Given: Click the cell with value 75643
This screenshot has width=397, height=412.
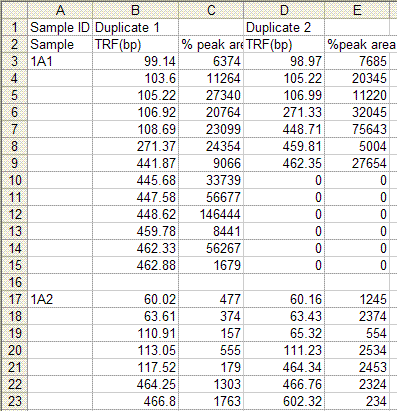Looking at the screenshot, I should click(x=357, y=129).
